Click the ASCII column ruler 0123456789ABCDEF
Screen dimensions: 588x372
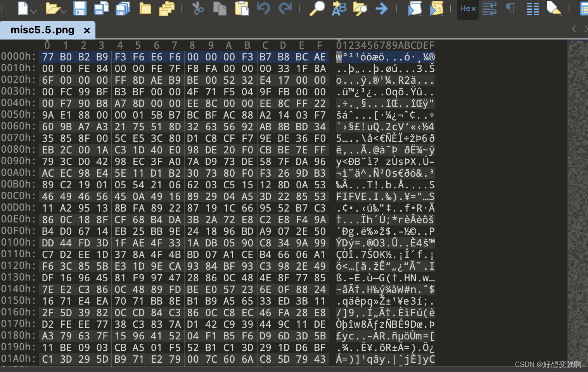pyautogui.click(x=386, y=45)
